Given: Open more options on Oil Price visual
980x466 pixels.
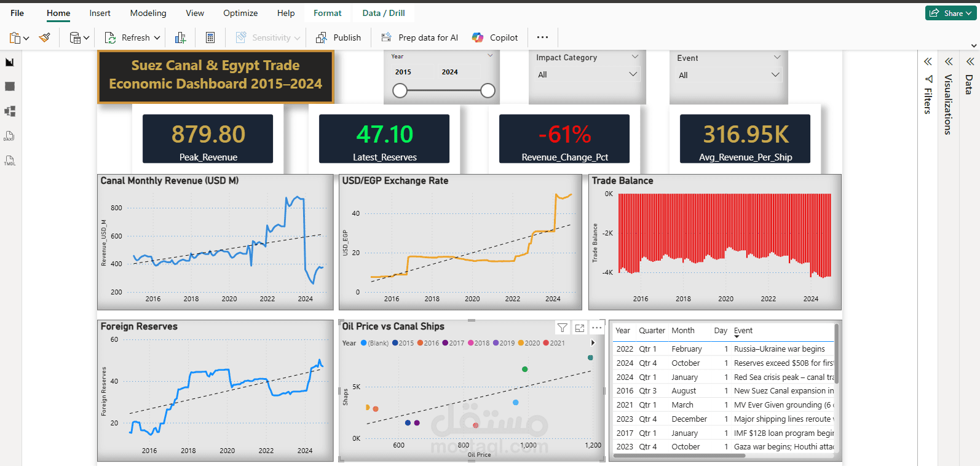Looking at the screenshot, I should click(x=597, y=328).
